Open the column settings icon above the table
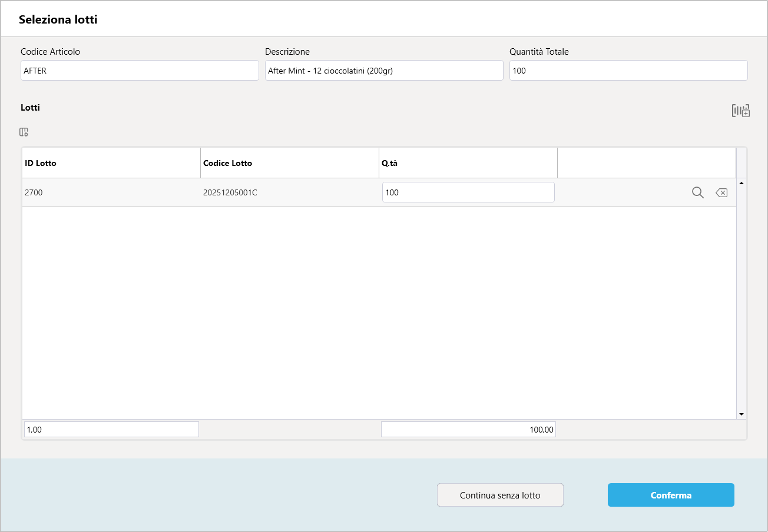This screenshot has width=768, height=532. click(x=24, y=132)
